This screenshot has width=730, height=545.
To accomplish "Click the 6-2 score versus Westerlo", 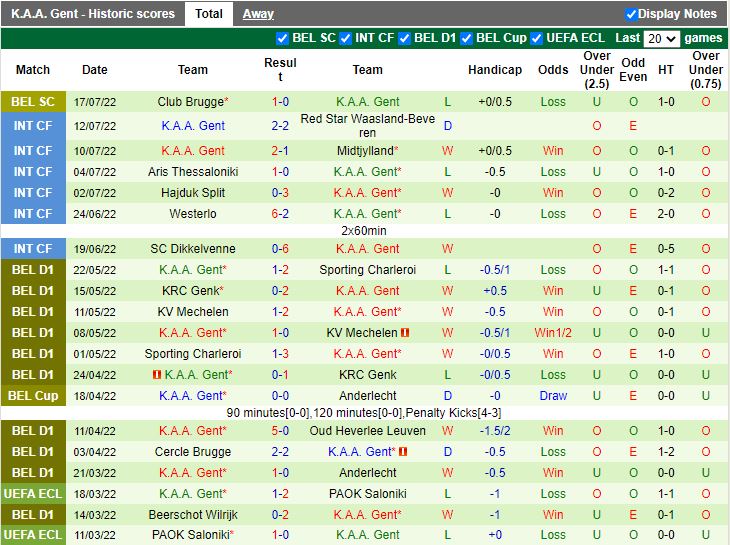I will coord(280,214).
